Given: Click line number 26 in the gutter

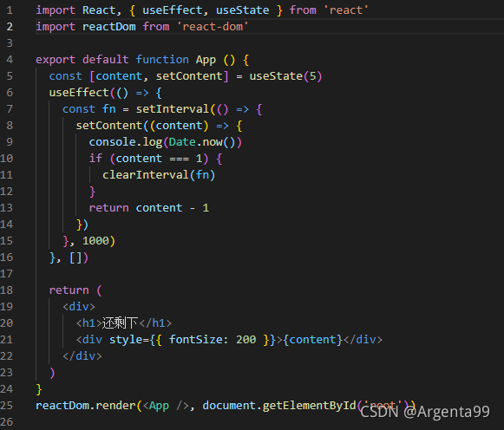Looking at the screenshot, I should tap(6, 422).
